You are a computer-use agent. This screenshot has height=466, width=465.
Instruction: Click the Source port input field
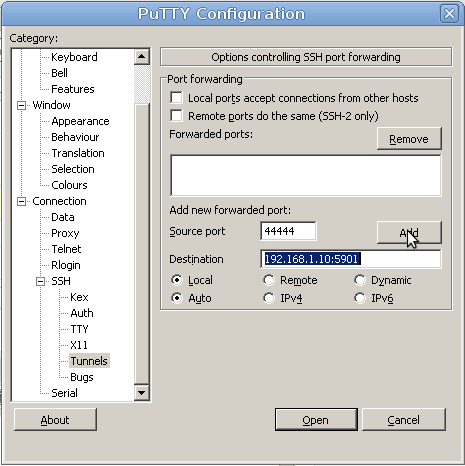point(288,231)
